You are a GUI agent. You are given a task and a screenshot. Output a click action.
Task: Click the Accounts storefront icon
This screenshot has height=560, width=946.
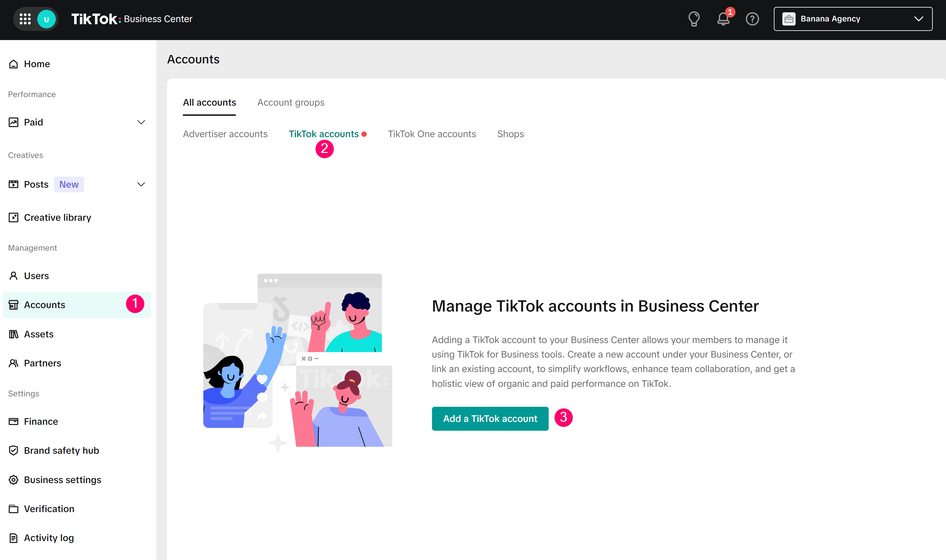[x=14, y=305]
